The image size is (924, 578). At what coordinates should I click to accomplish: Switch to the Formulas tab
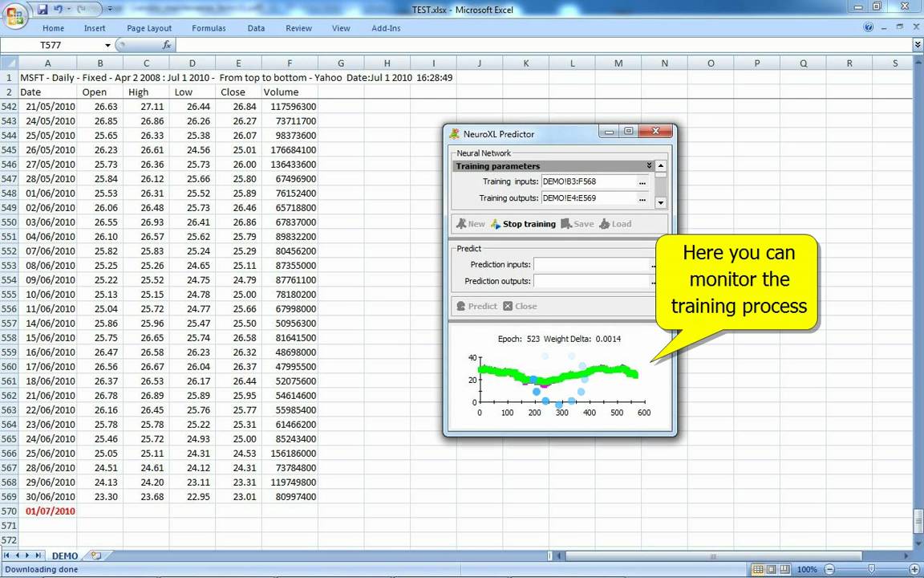(x=209, y=28)
